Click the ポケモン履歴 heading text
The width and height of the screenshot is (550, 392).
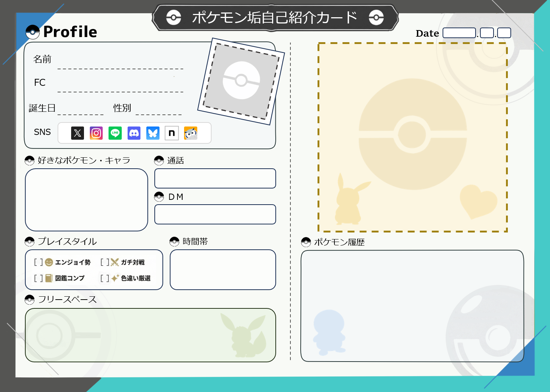coord(340,242)
